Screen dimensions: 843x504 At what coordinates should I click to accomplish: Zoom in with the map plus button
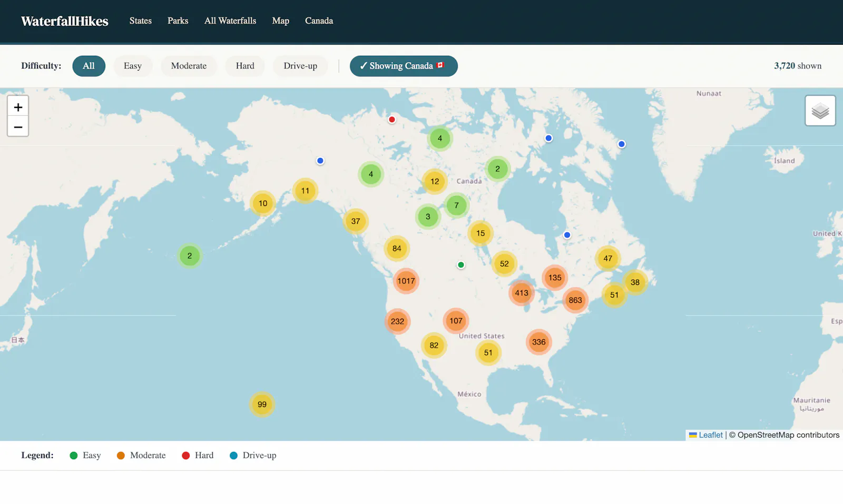(18, 107)
